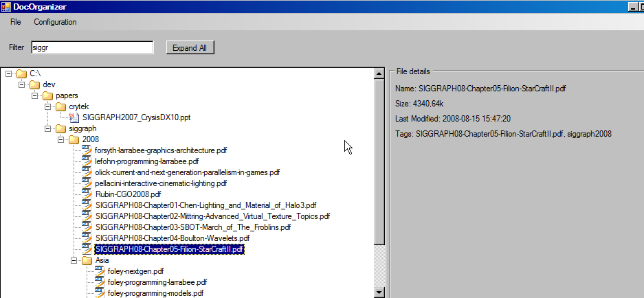Image resolution: width=644 pixels, height=298 pixels.
Task: Click the 2008 folder icon
Action: (x=74, y=139)
